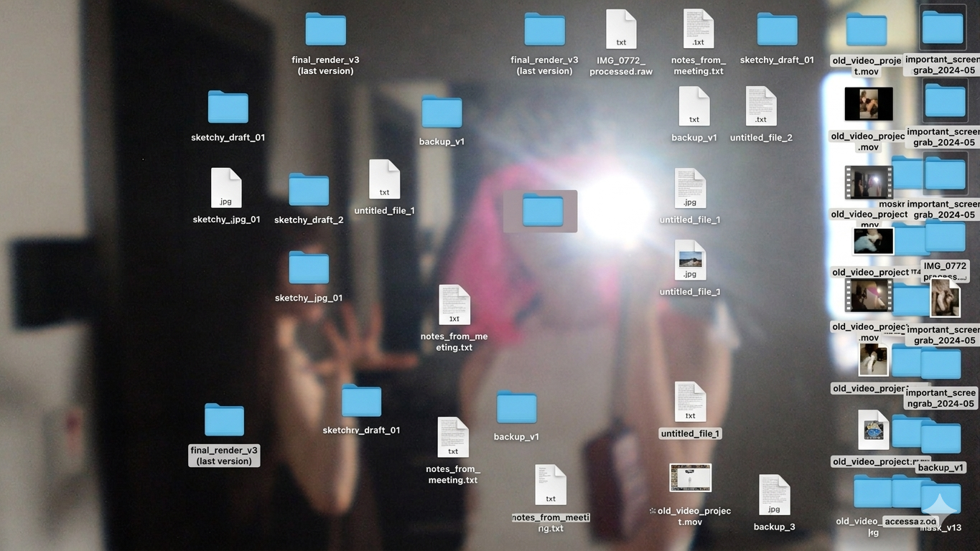Click the backup_v1 txt document

[x=694, y=107]
